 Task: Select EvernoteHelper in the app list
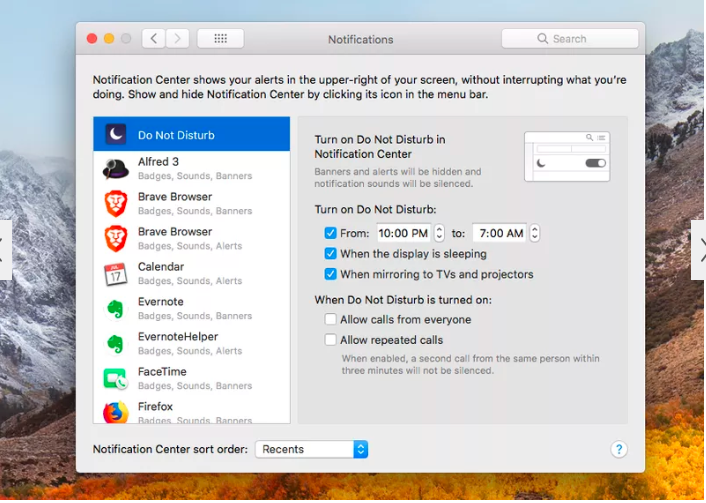[x=192, y=344]
